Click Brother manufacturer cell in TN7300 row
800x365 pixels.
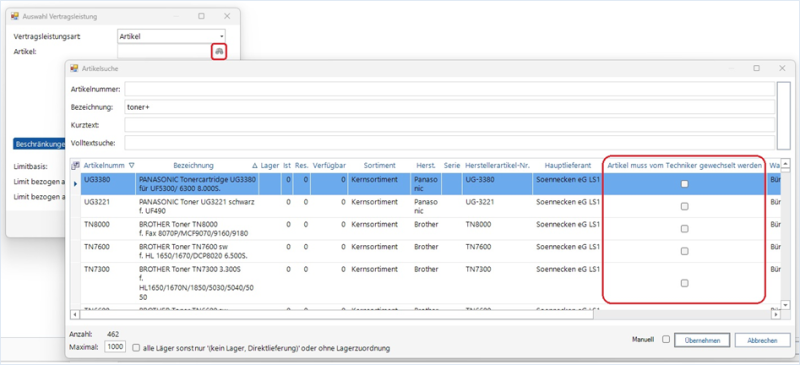click(x=426, y=283)
